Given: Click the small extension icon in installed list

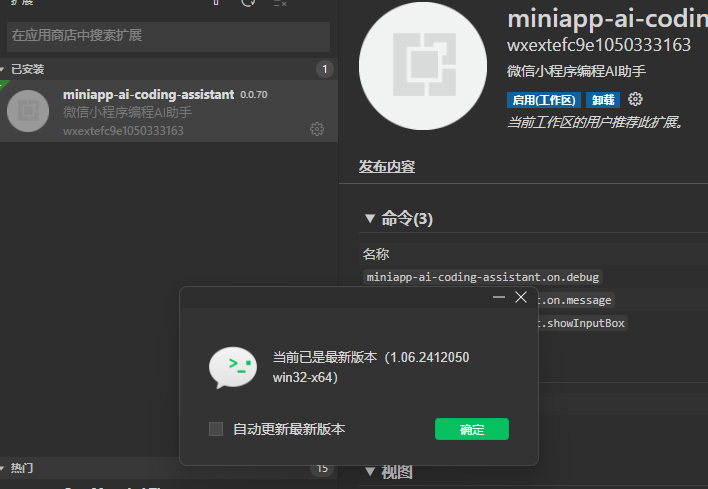Looking at the screenshot, I should coord(28,111).
